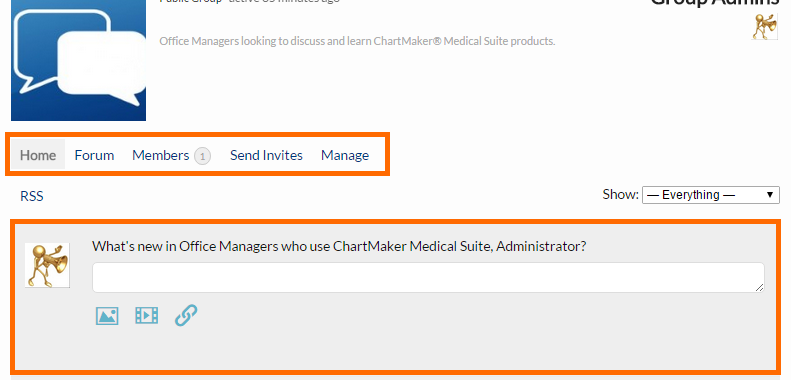This screenshot has width=791, height=380.
Task: Click the text box resize handle
Action: pos(759,287)
